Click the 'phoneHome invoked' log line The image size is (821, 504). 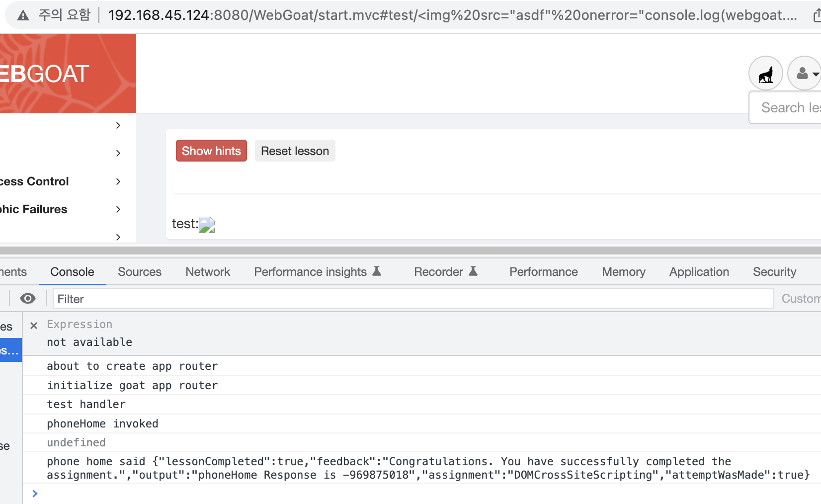pos(102,423)
